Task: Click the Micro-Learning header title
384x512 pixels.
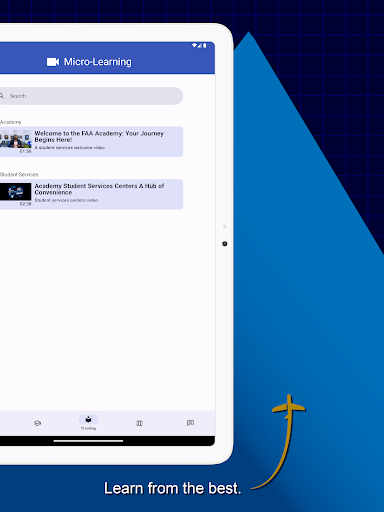Action: point(98,62)
